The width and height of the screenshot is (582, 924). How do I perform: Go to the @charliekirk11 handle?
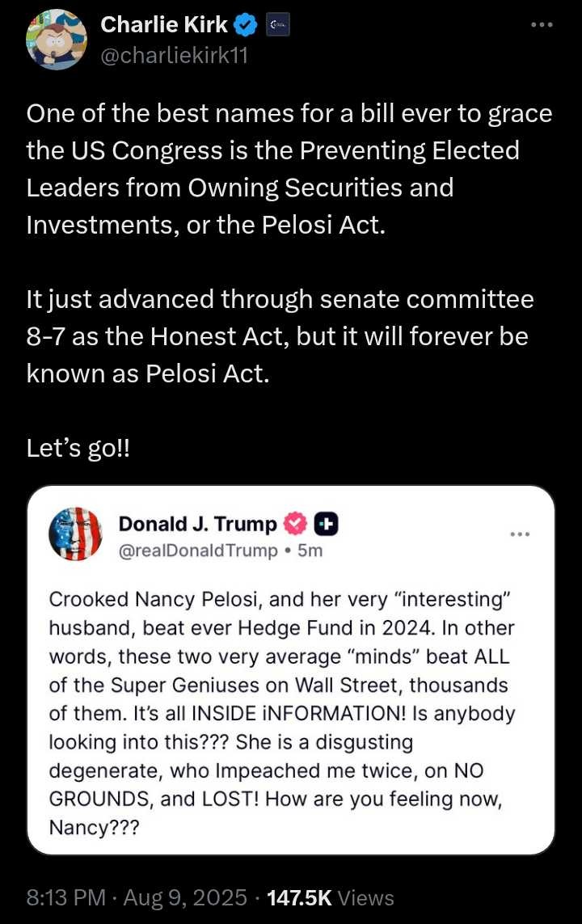175,56
